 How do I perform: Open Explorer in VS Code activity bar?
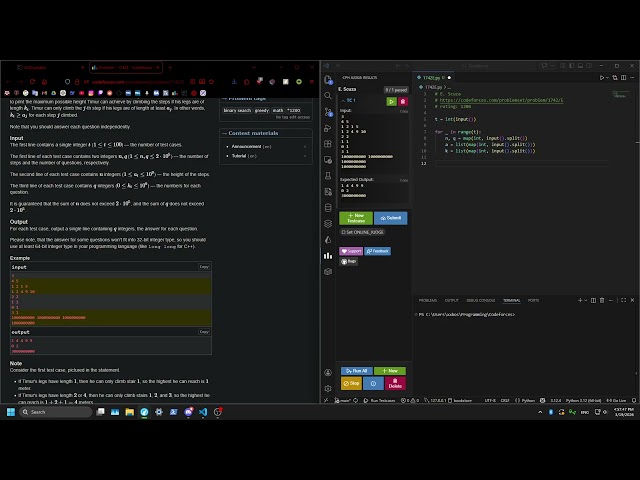point(328,80)
